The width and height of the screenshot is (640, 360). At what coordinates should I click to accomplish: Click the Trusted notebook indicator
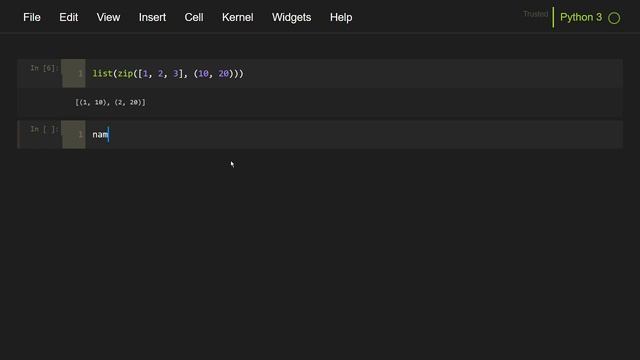point(536,14)
